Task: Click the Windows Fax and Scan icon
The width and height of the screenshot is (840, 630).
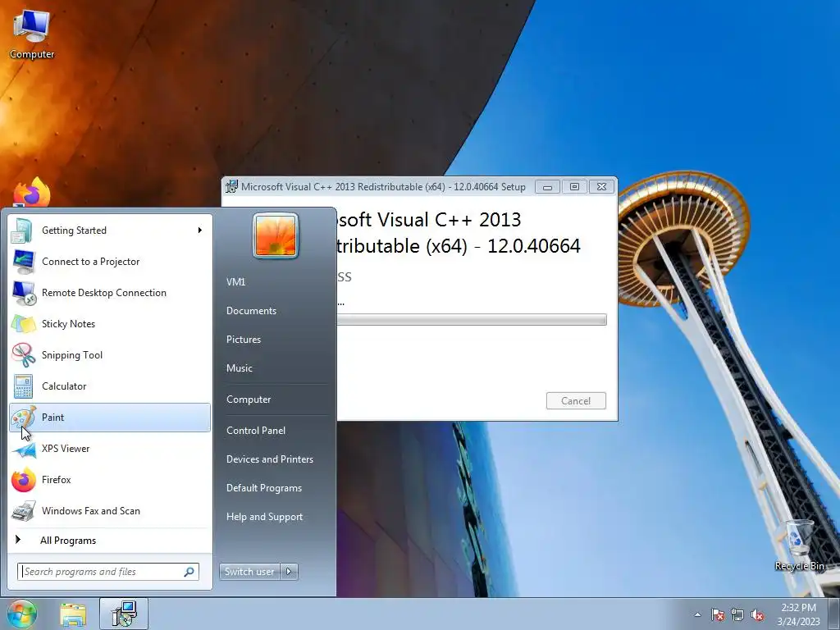Action: click(x=24, y=510)
